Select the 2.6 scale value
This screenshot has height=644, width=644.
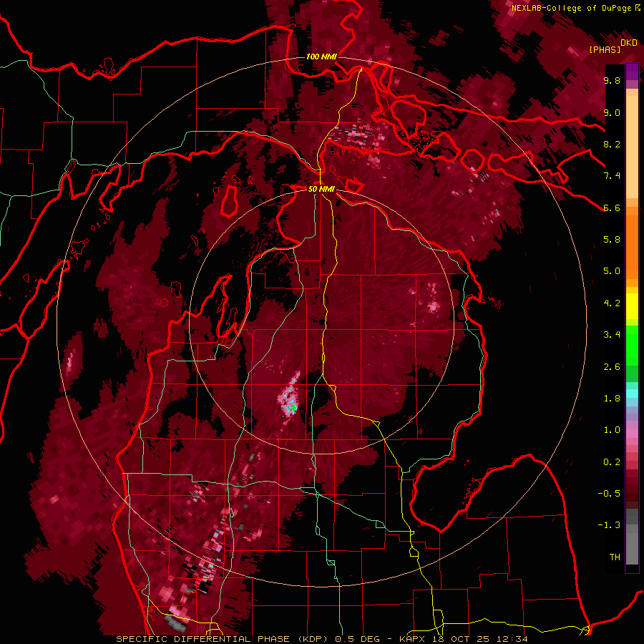click(612, 367)
